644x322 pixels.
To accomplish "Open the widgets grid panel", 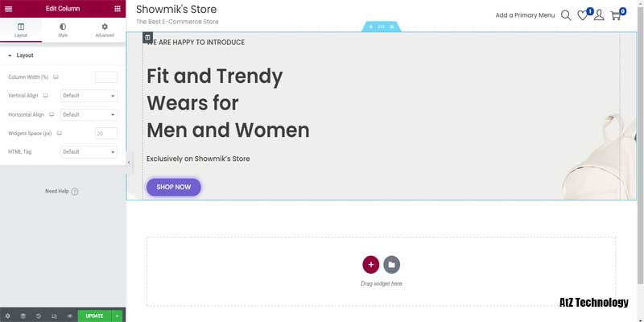I will pos(118,8).
